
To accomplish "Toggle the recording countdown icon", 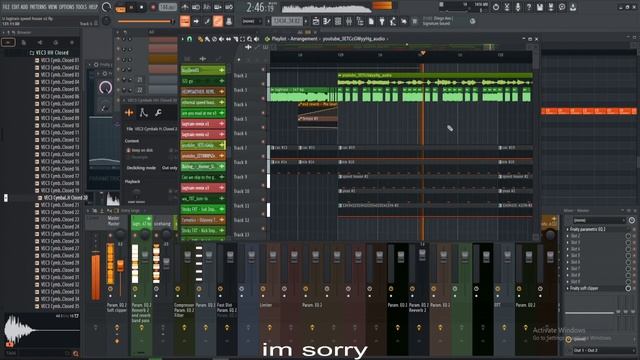I will coord(207,7).
